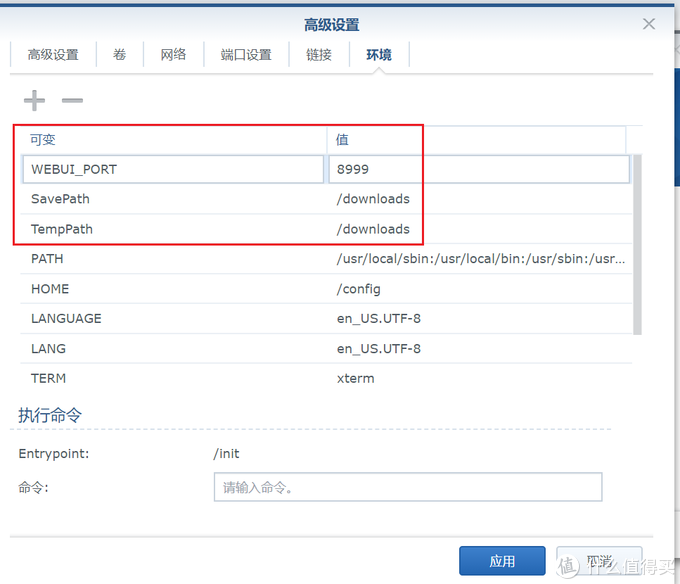Screen dimensions: 680x584
Task: Select the 环境 tab
Action: point(379,55)
